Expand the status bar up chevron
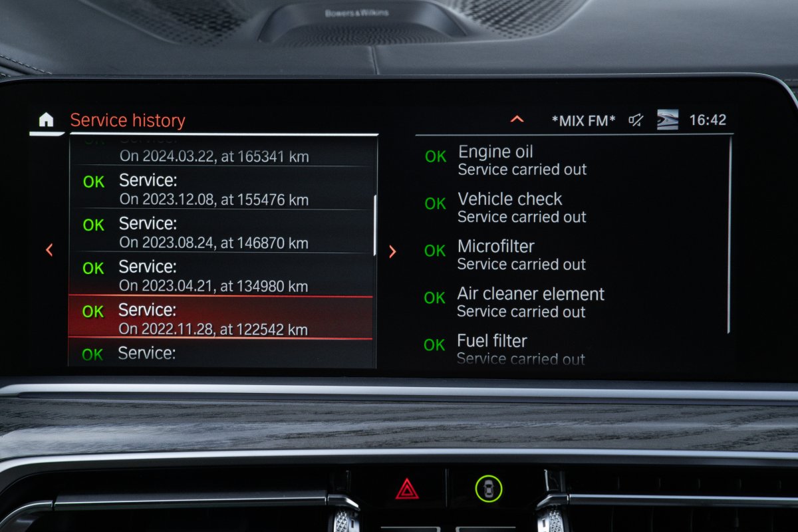This screenshot has width=798, height=532. (517, 120)
